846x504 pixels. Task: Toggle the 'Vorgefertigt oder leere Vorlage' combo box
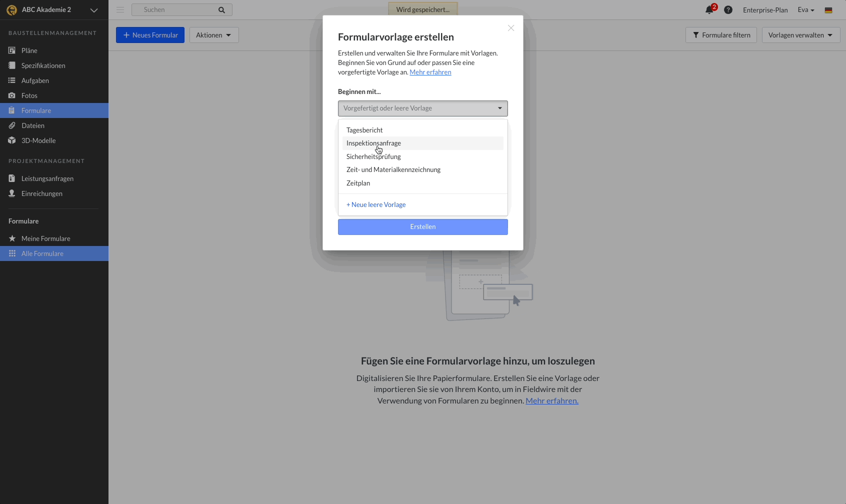point(422,108)
